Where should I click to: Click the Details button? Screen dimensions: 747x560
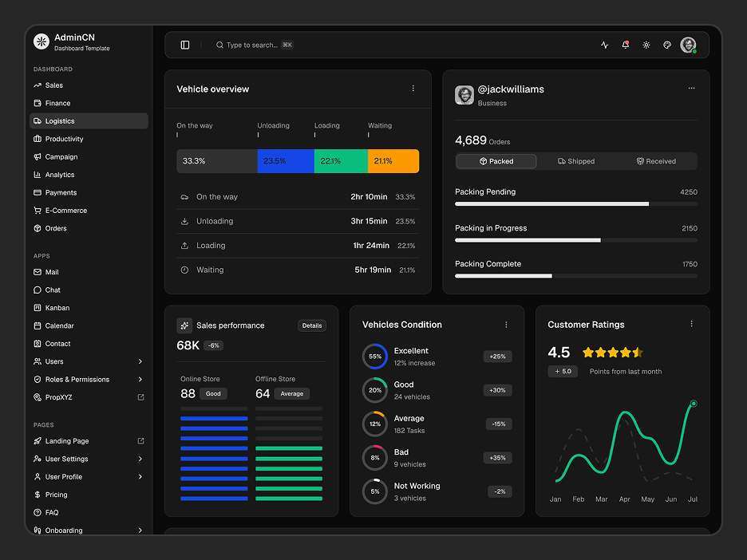(312, 325)
